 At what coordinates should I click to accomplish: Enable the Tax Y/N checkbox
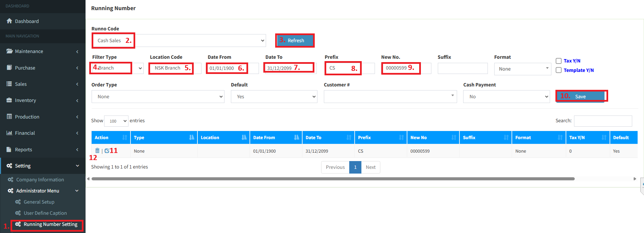[559, 61]
